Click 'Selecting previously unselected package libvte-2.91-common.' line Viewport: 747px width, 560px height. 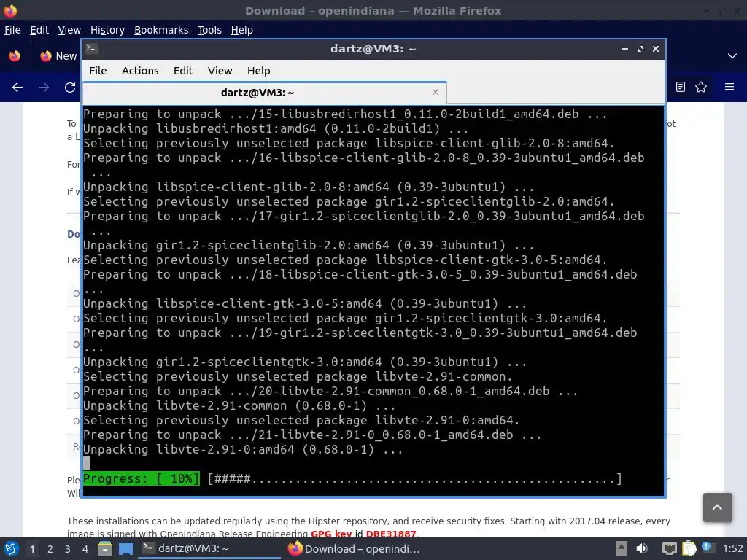298,376
